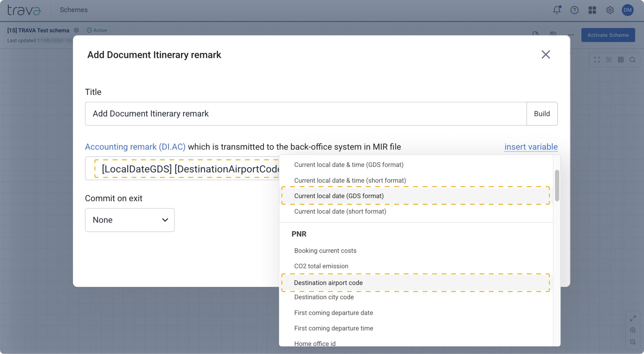Open schema settings gear beside TRAVA Test schema

[x=76, y=30]
